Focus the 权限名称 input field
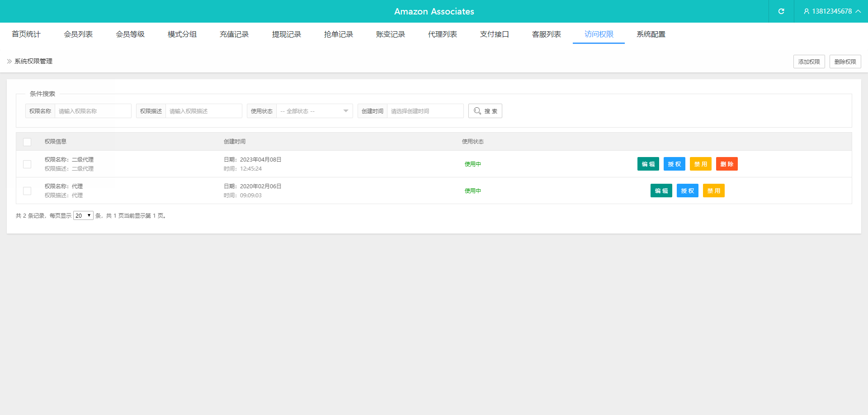This screenshot has height=415, width=868. (93, 111)
